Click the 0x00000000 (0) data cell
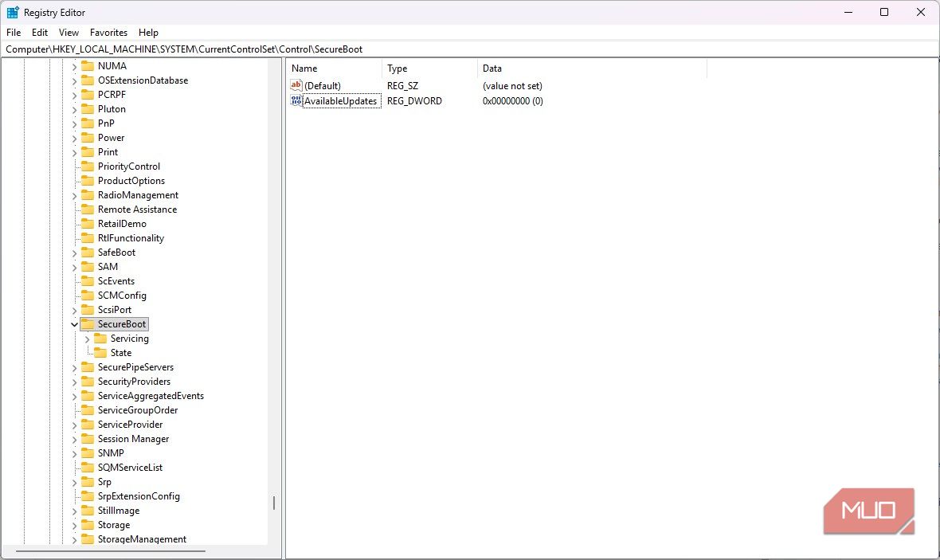Screen dimensions: 940x560 click(x=512, y=100)
